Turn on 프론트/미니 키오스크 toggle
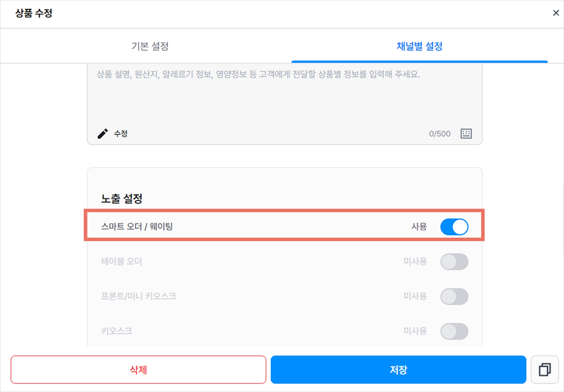Image resolution: width=564 pixels, height=392 pixels. click(454, 296)
